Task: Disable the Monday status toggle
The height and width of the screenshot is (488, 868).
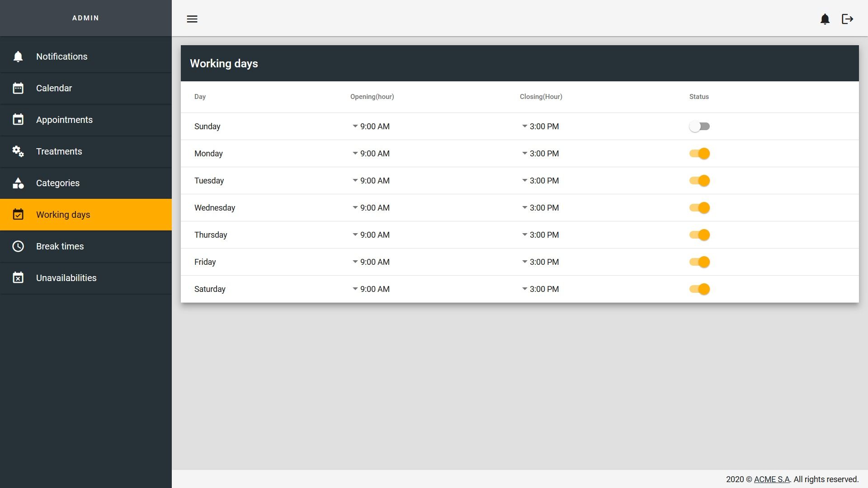Action: click(699, 154)
